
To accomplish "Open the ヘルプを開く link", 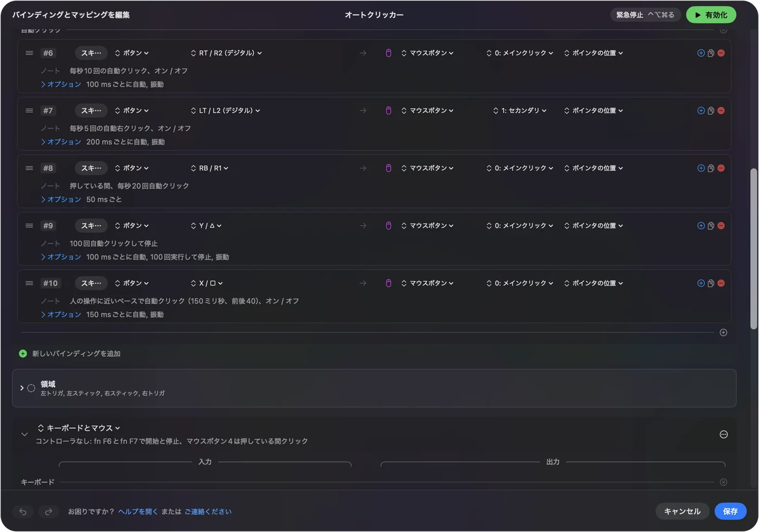I will click(138, 511).
